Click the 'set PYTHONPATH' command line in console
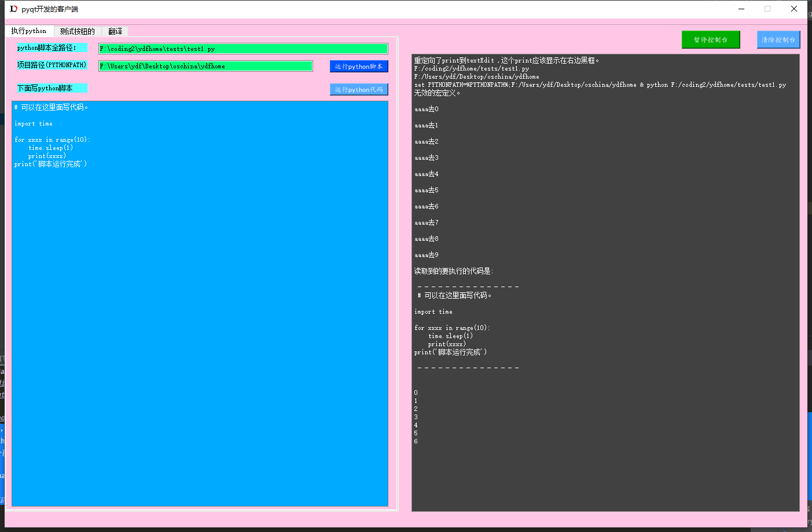The height and width of the screenshot is (532, 812). coord(600,85)
